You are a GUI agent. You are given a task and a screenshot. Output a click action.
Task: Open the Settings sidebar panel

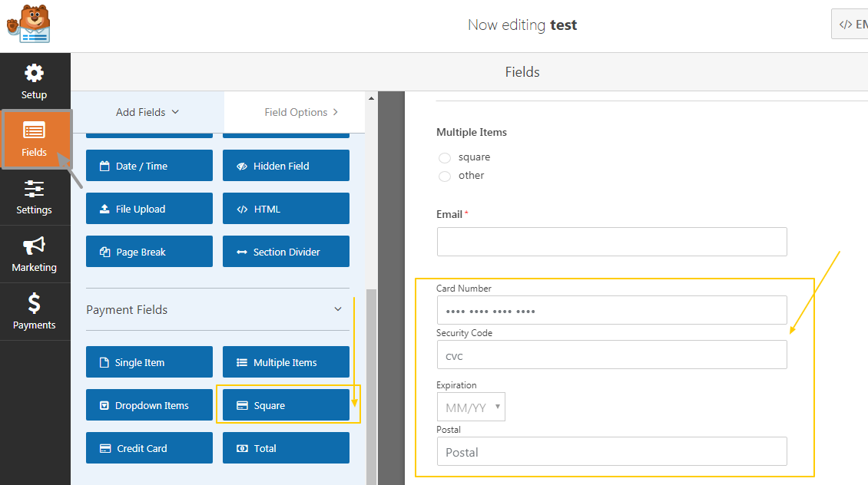[34, 197]
